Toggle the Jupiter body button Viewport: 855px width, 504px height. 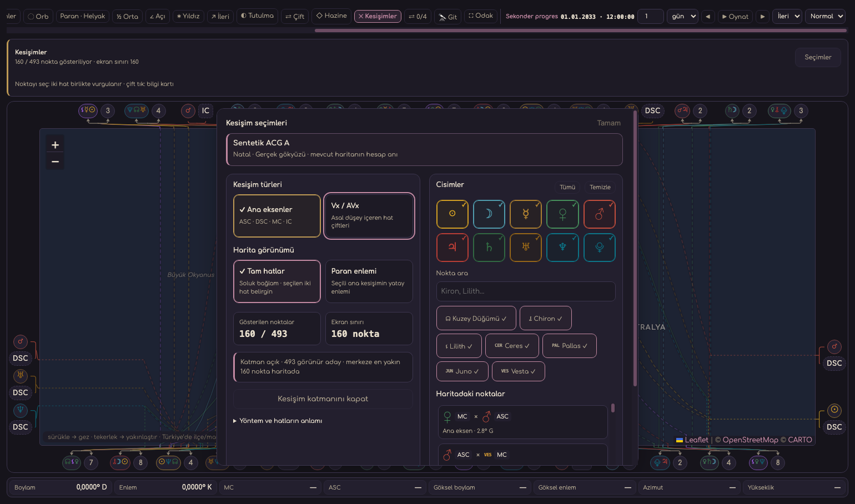452,248
